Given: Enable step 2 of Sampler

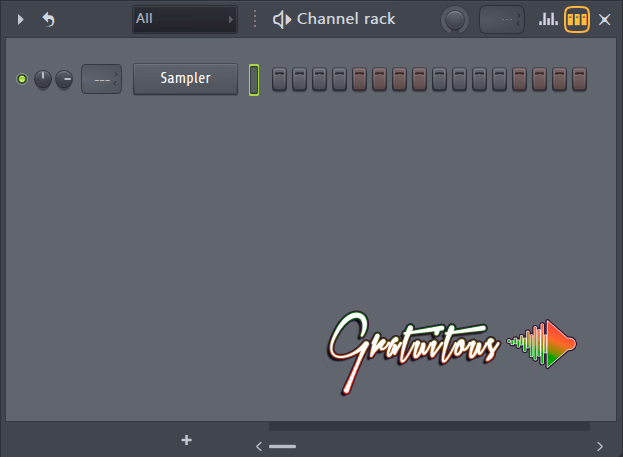Looking at the screenshot, I should [299, 79].
